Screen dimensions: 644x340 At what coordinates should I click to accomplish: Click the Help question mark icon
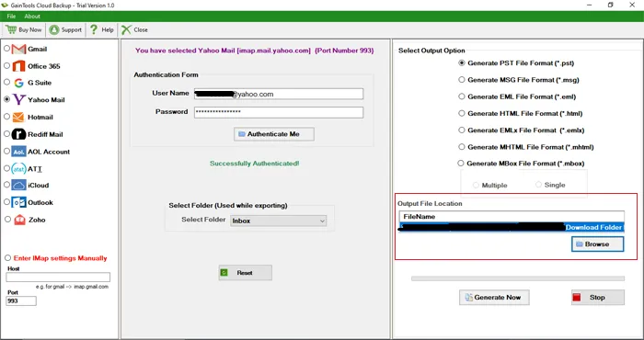point(94,29)
